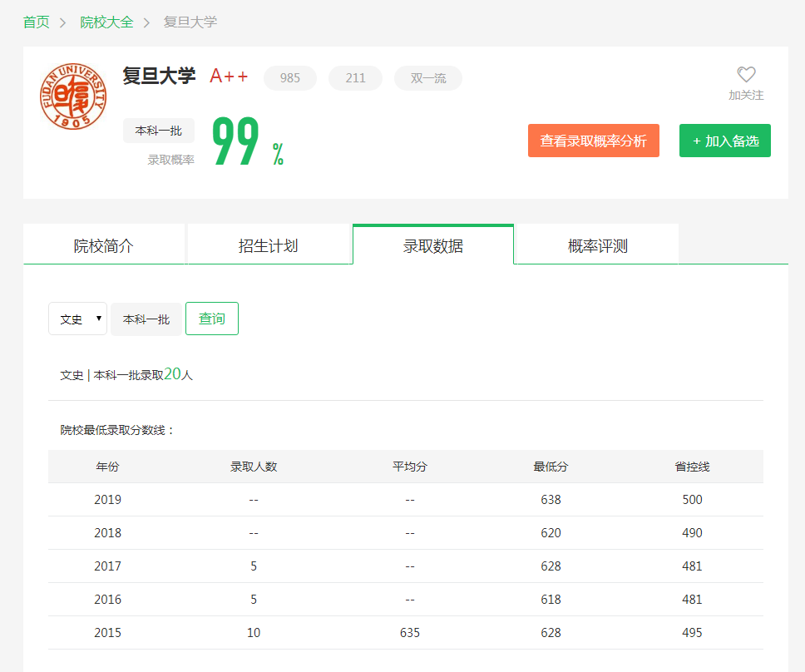This screenshot has width=805, height=672.
Task: Switch to the 招生计划 tab
Action: (269, 245)
